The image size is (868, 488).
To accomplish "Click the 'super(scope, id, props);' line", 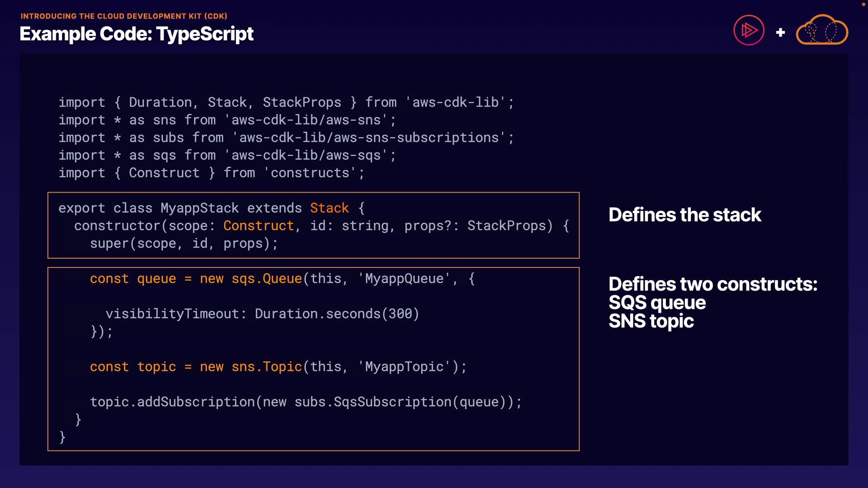I will (184, 244).
